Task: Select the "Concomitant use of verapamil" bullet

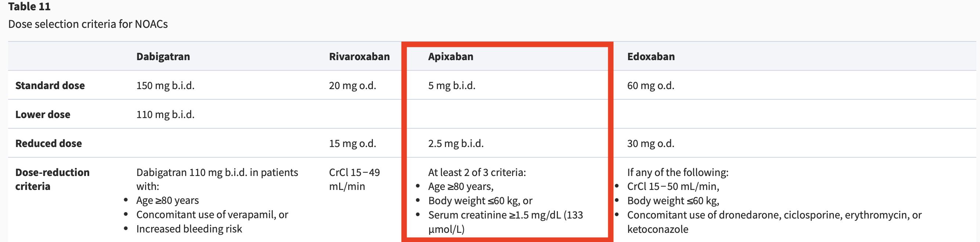Action: click(212, 214)
